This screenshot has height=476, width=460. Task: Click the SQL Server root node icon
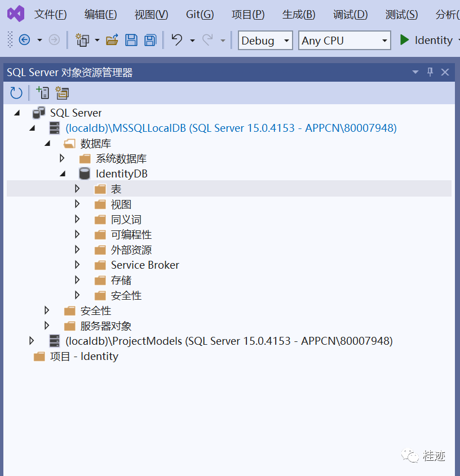click(x=39, y=113)
